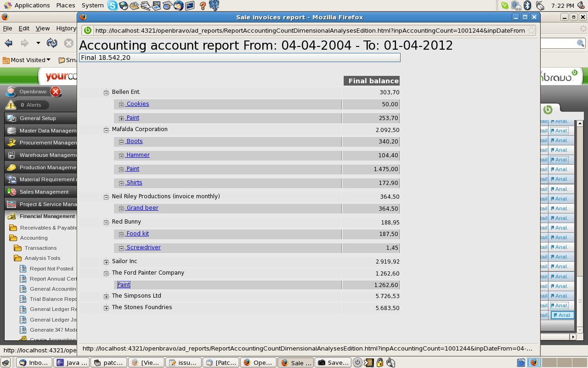Click the Grand beer link
Screen dimensions: 588x368
point(142,208)
